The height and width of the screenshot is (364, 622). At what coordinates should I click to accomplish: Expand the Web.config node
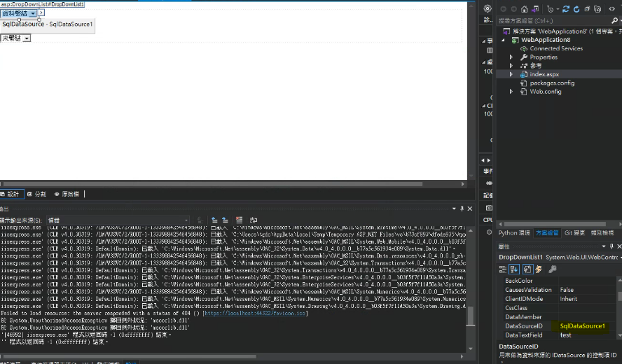pos(511,92)
